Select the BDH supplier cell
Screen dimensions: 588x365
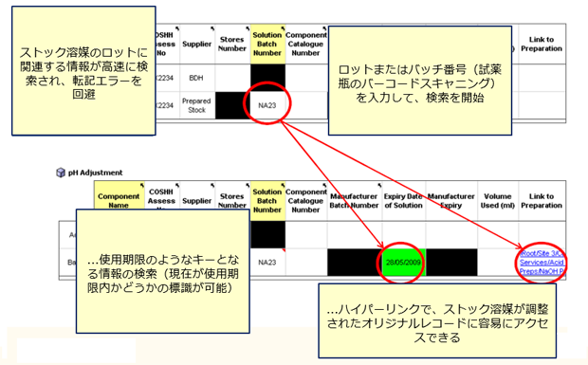[x=196, y=78]
